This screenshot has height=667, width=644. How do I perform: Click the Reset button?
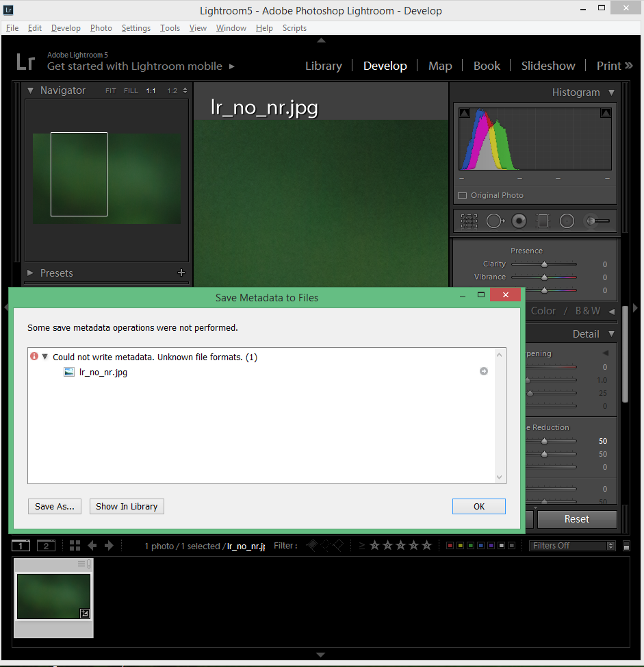[577, 519]
